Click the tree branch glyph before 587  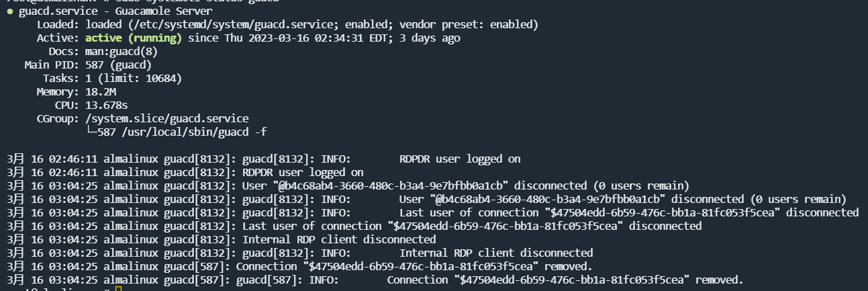(x=91, y=132)
